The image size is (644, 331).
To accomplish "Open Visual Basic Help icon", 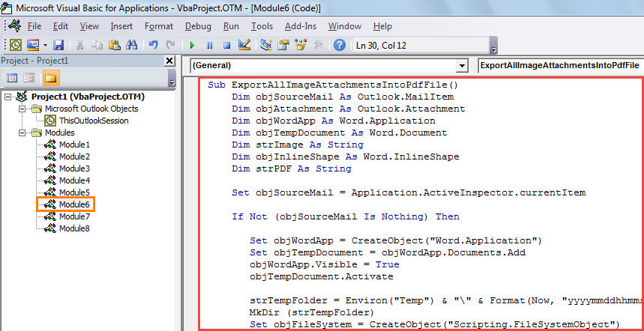I will [x=340, y=46].
